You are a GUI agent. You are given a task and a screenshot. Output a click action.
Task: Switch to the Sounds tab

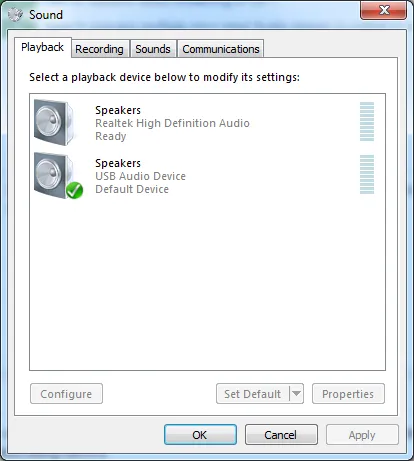(153, 49)
